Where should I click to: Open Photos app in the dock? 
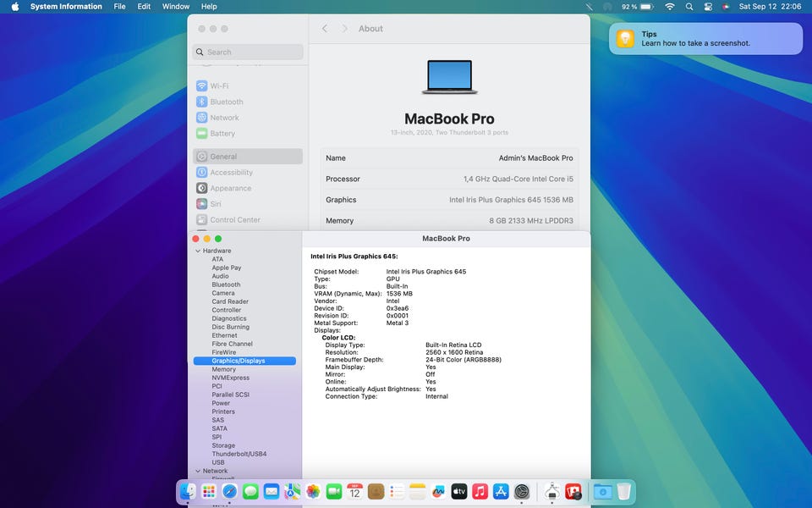313,491
